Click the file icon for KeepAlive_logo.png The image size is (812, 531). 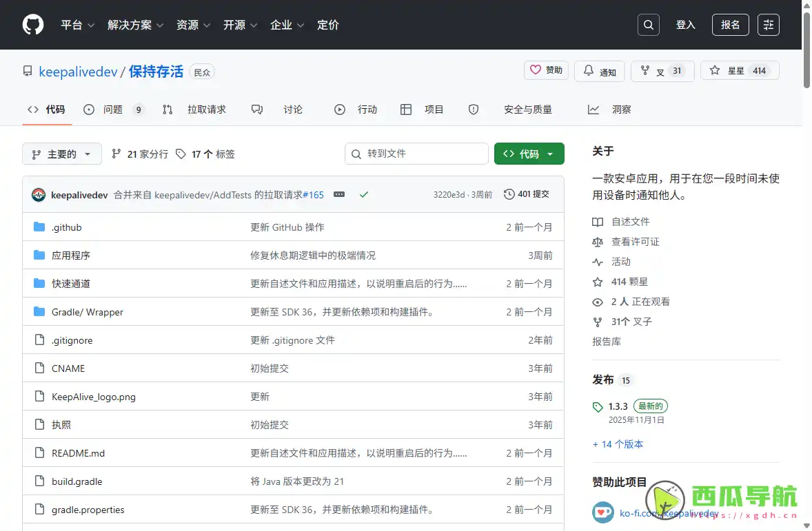coord(39,396)
